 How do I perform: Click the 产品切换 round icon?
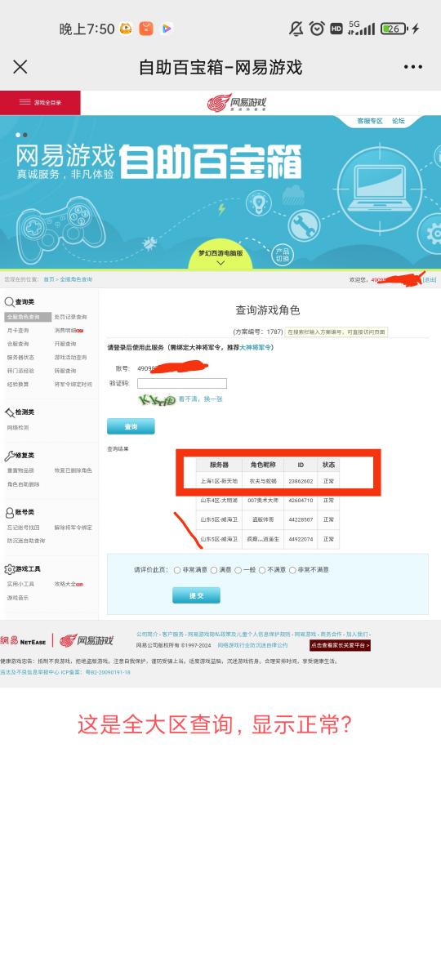pos(283,255)
